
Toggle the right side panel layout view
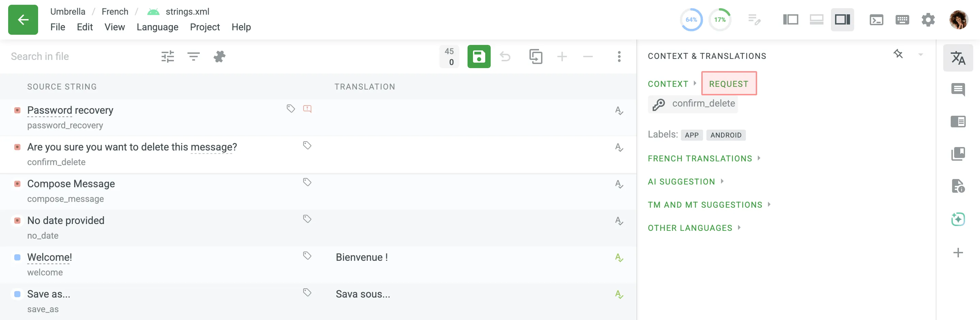point(842,20)
